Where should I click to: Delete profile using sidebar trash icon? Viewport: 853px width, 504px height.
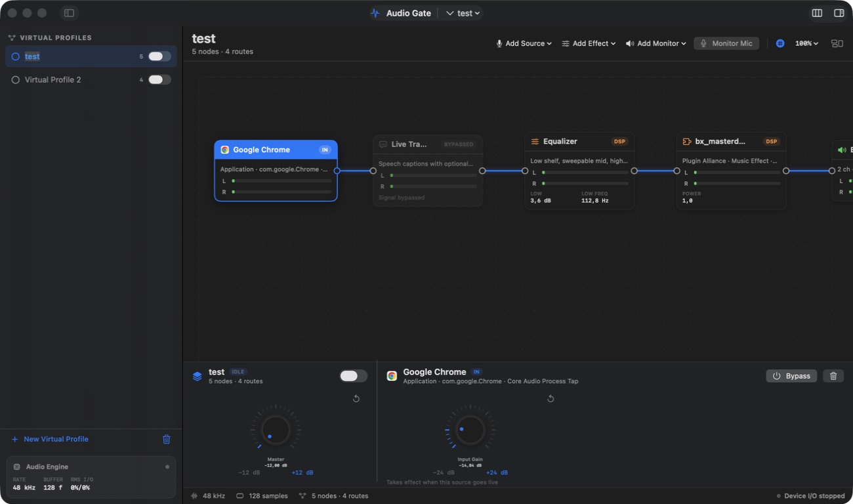[167, 439]
